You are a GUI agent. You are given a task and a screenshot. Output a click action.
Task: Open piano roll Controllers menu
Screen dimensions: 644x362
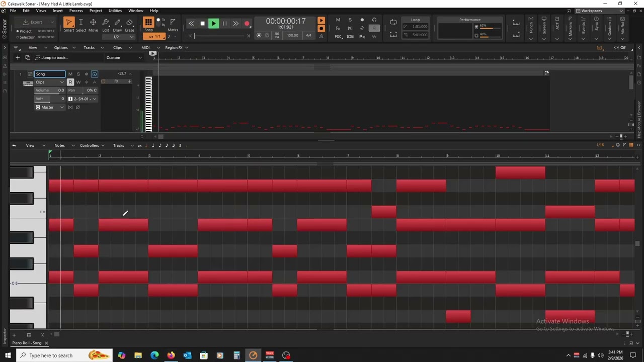click(89, 146)
